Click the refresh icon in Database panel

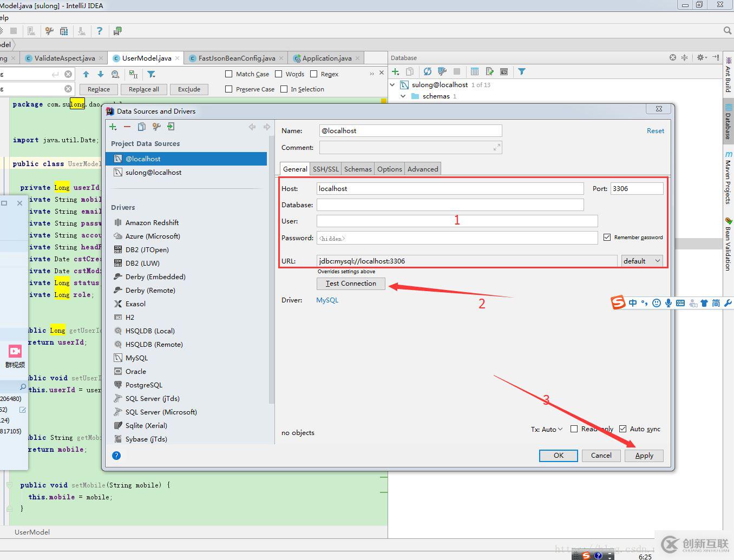(428, 71)
